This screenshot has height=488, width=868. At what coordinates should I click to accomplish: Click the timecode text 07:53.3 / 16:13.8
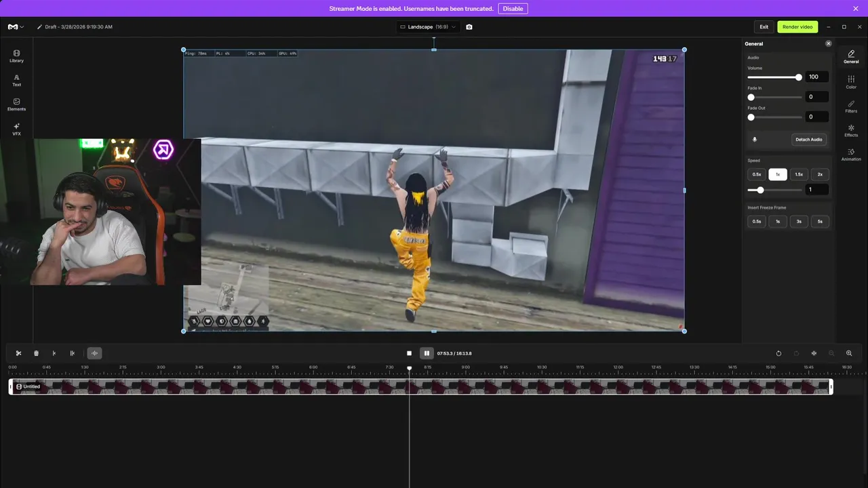click(x=454, y=353)
